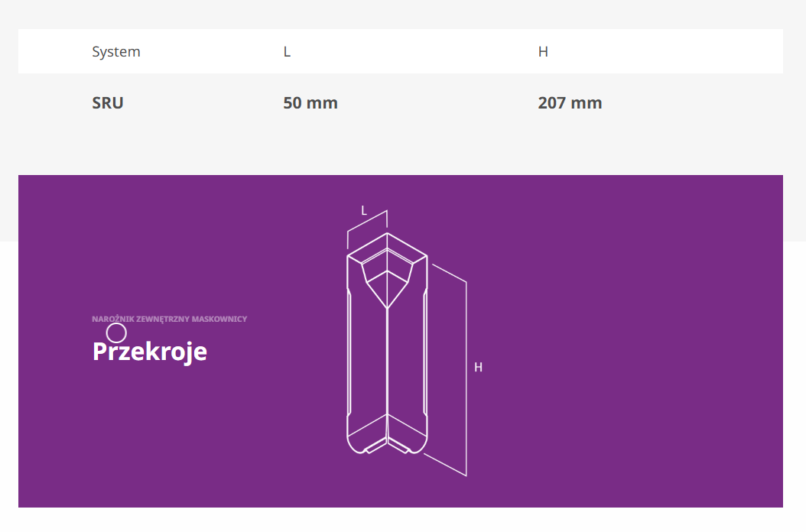Click the L dimension label in diagram

[x=364, y=210]
